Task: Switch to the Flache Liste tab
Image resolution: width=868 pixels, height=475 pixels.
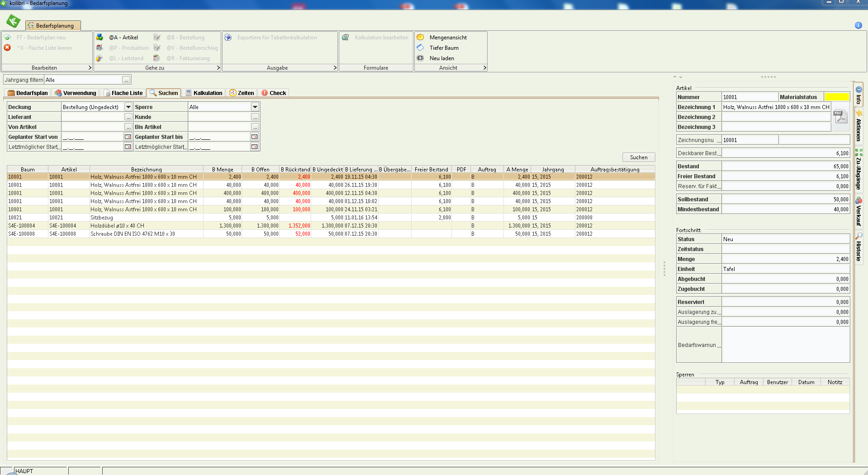Action: pyautogui.click(x=123, y=93)
